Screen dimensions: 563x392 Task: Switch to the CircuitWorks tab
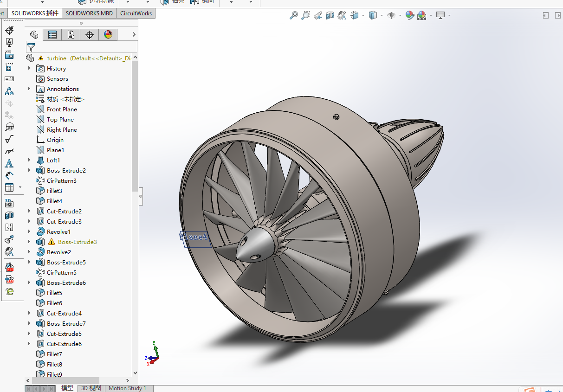coord(136,13)
